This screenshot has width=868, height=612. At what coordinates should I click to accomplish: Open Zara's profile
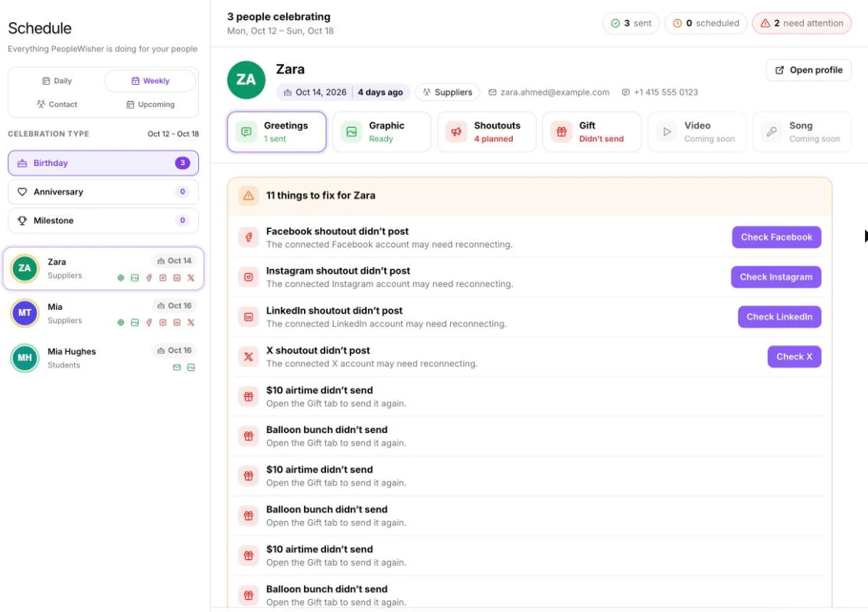point(809,70)
